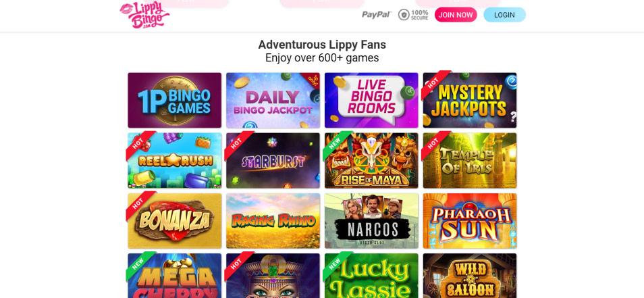Select the Mystery Jackpots tile

coord(470,100)
